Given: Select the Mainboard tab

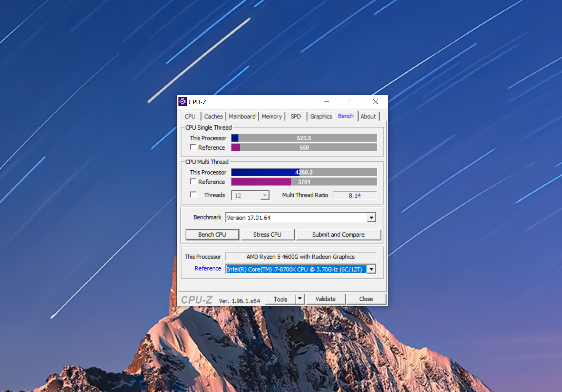Looking at the screenshot, I should (242, 116).
